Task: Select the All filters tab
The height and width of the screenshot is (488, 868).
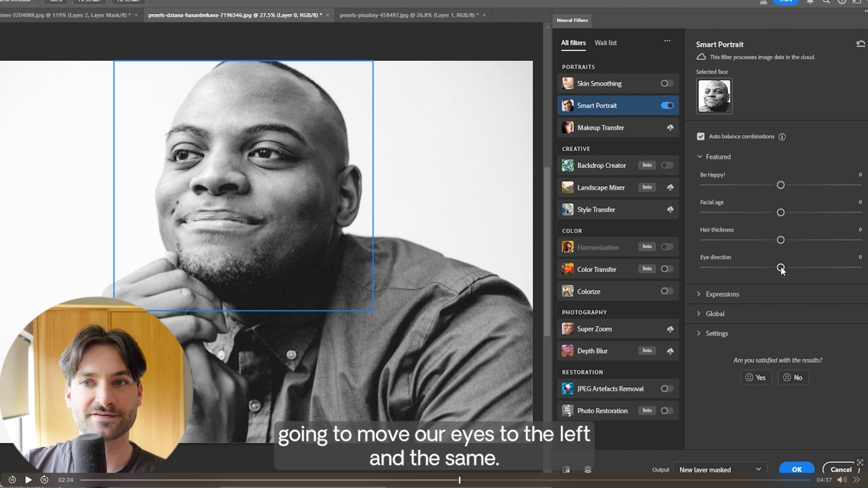Action: 573,43
